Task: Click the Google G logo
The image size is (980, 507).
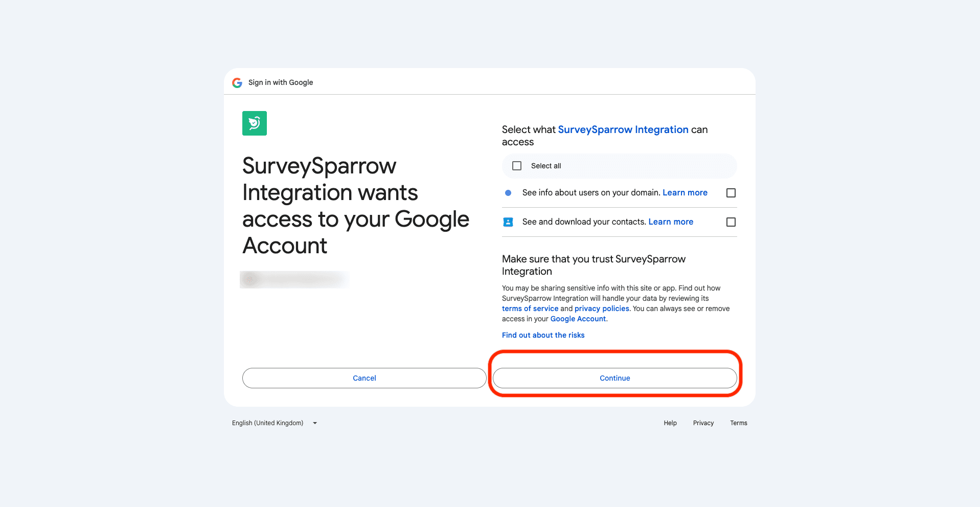Action: [237, 83]
